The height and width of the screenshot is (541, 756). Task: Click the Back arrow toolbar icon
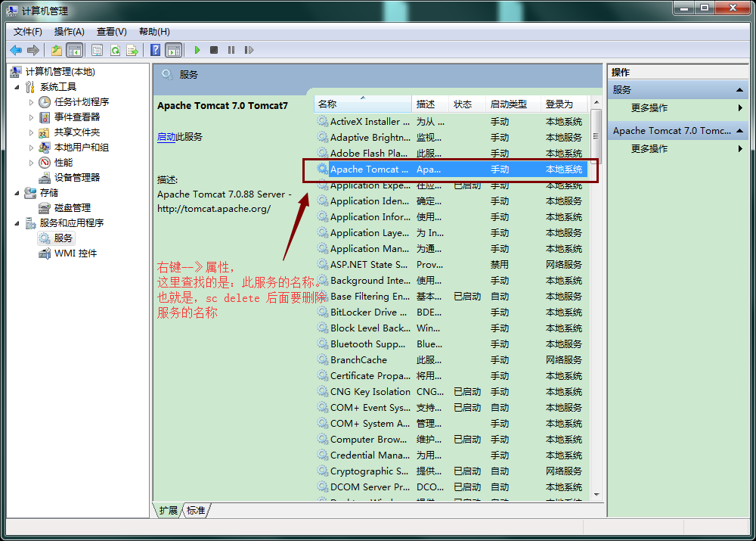click(16, 50)
